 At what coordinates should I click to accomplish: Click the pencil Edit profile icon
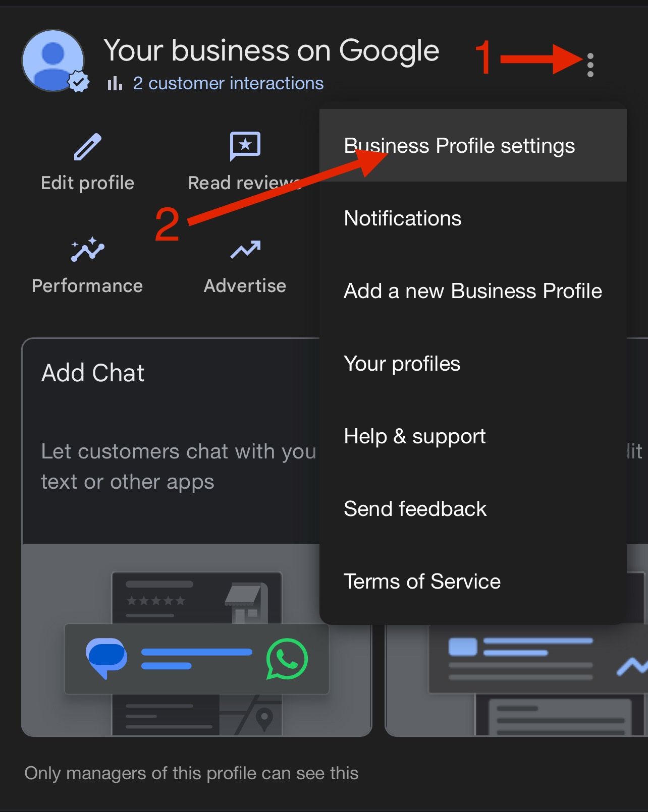click(87, 147)
